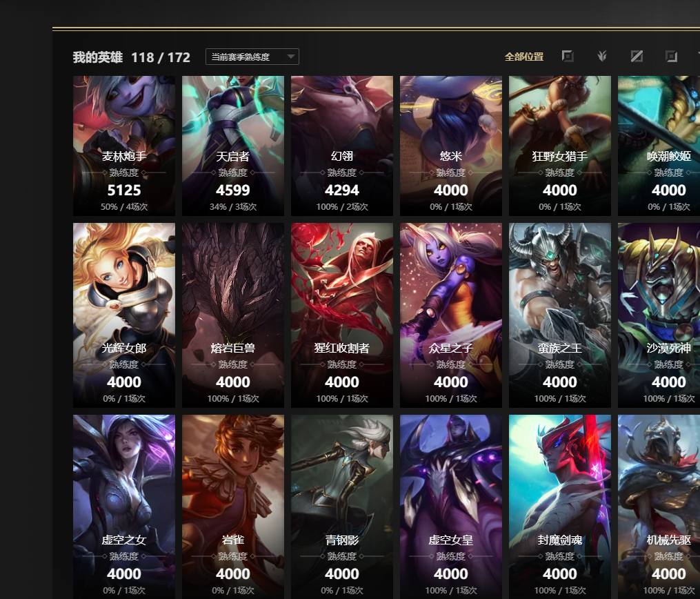Screen dimensions: 700x599
Task: Open 蛮族之王 champion card
Action: pyautogui.click(x=560, y=315)
